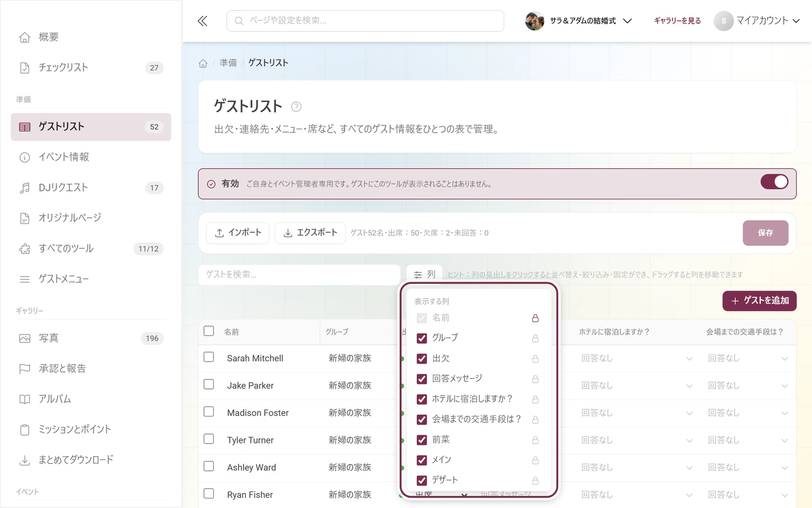This screenshot has width=812, height=508.
Task: Open 列 column settings button
Action: tap(425, 274)
